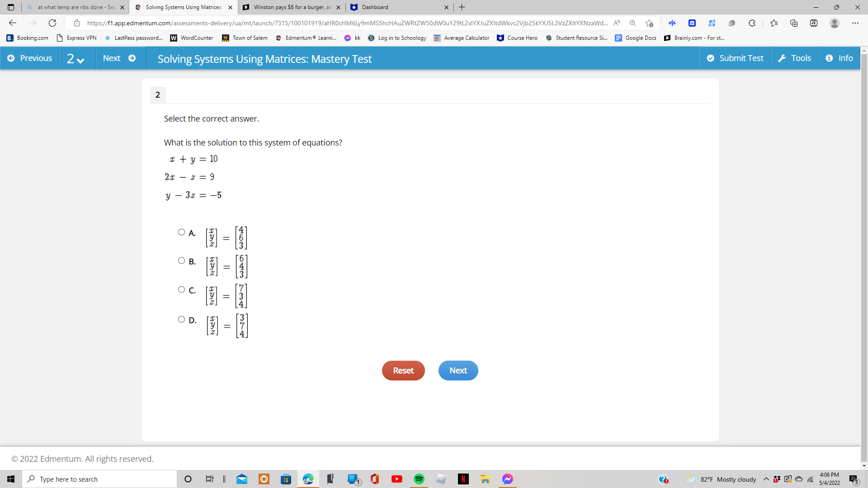Show hidden system tray icons chevron

(766, 479)
